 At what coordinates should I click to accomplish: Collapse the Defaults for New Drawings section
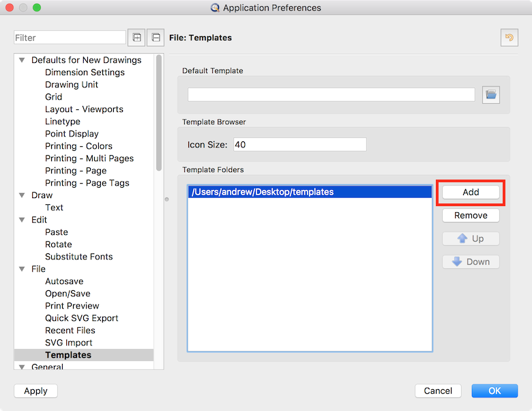click(22, 60)
